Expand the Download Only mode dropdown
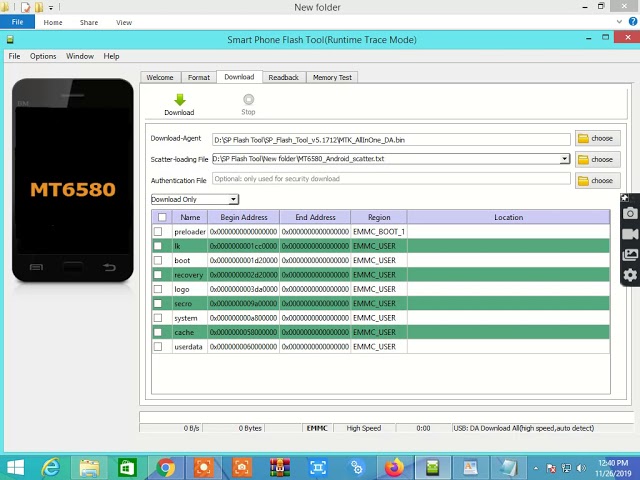The width and height of the screenshot is (640, 480). (x=233, y=199)
